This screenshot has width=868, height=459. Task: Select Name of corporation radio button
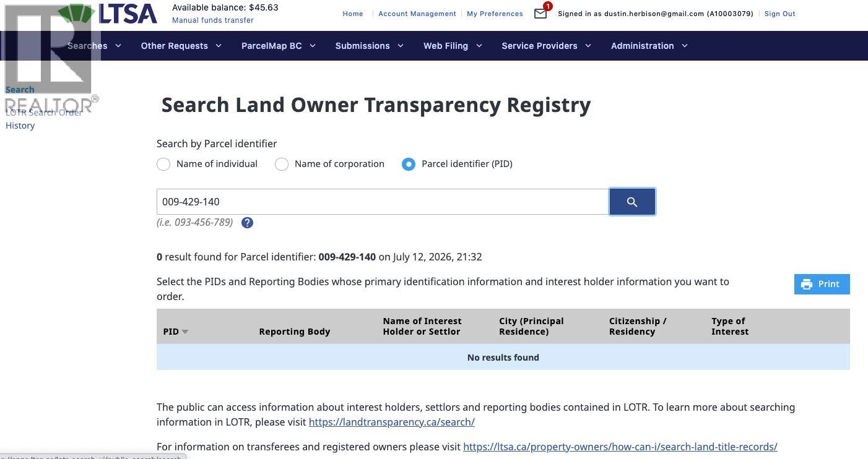282,164
